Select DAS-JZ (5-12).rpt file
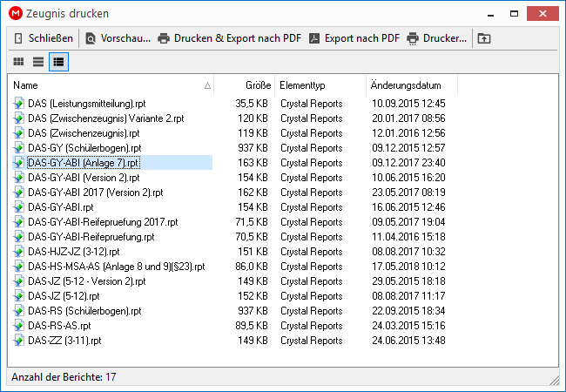This screenshot has height=392, width=566. click(64, 296)
